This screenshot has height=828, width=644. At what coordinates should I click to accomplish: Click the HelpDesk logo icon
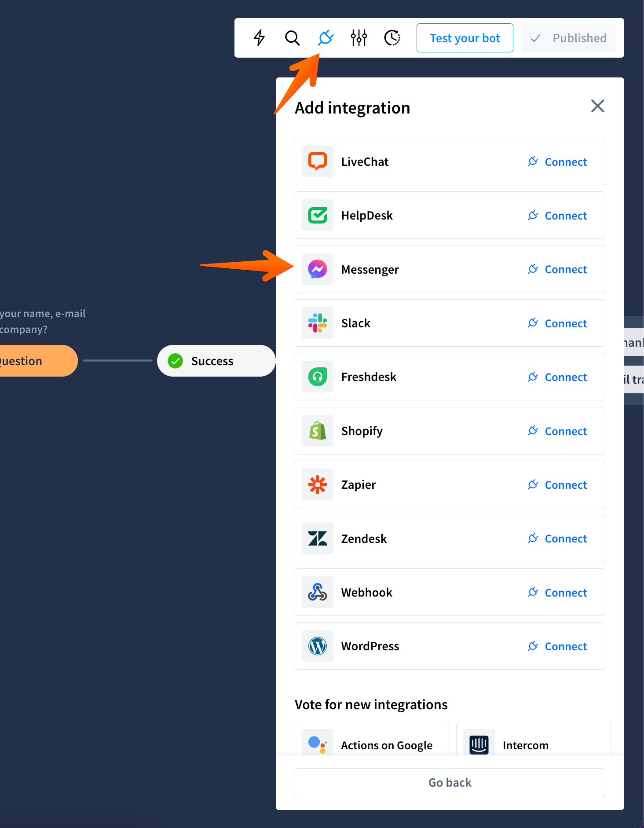click(x=318, y=215)
